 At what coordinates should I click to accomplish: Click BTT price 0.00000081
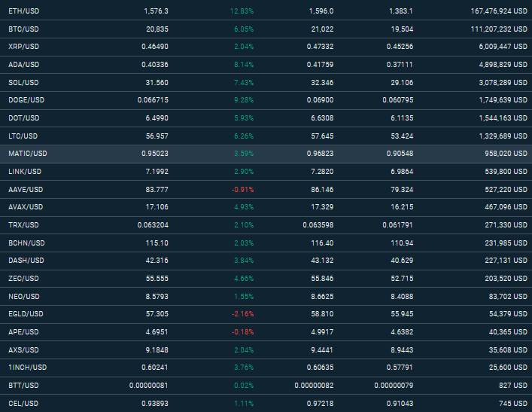(x=148, y=386)
